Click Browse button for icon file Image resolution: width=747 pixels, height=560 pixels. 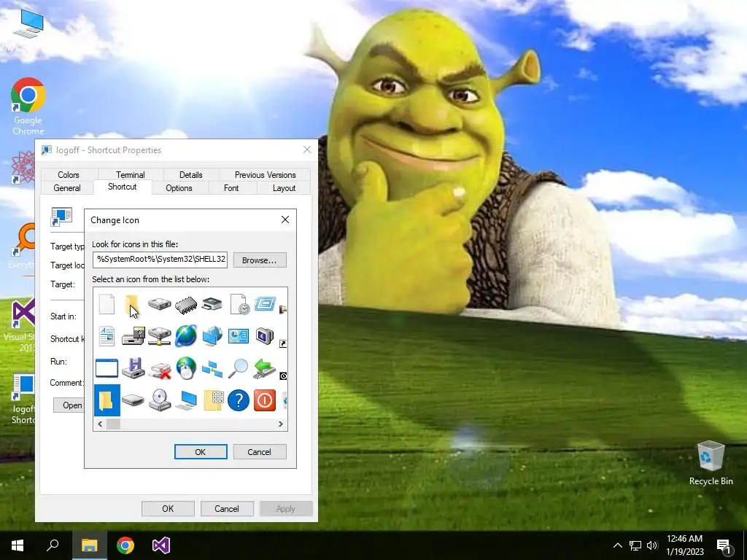(260, 260)
